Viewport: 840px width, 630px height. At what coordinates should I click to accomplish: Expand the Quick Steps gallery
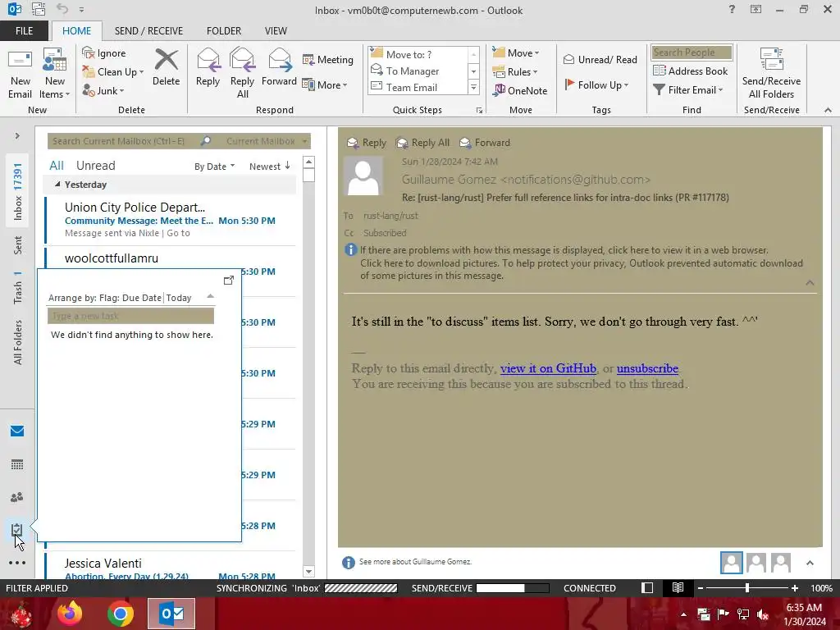click(473, 87)
